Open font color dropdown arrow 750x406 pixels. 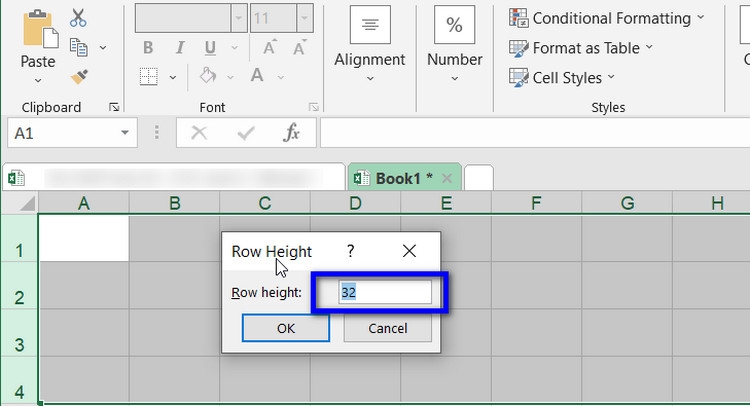(x=281, y=77)
